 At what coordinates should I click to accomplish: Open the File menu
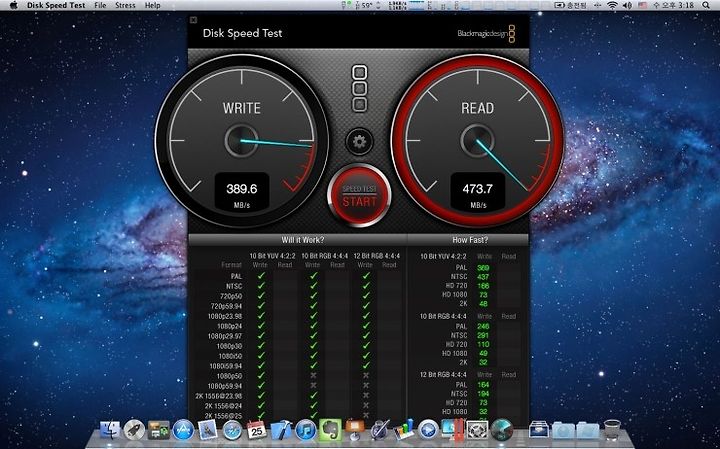point(100,6)
